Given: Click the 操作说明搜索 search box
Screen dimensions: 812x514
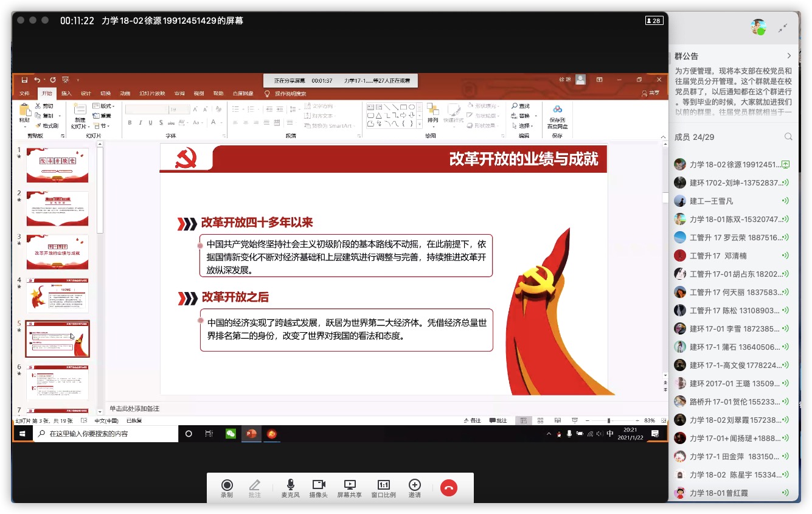Looking at the screenshot, I should [290, 94].
